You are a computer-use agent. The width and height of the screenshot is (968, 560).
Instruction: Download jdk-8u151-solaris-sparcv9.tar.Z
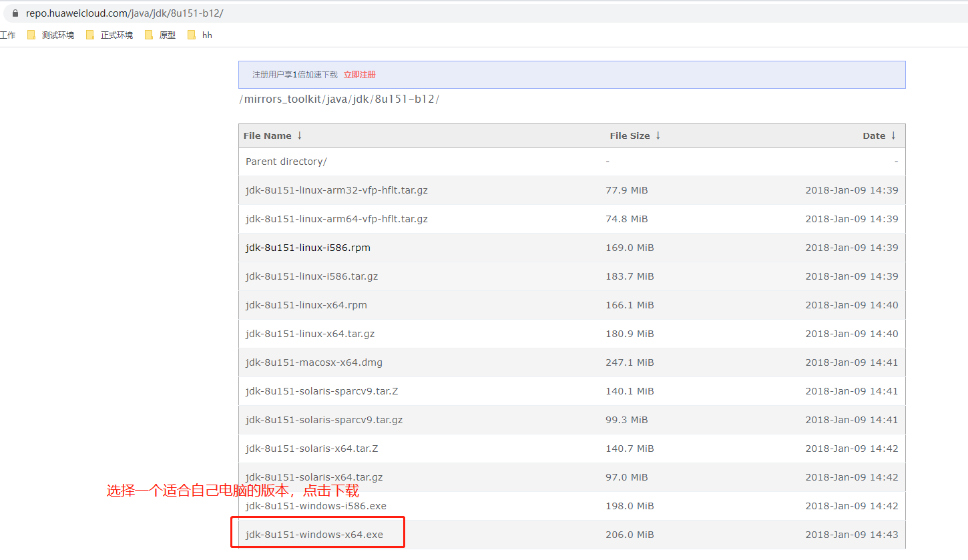322,391
